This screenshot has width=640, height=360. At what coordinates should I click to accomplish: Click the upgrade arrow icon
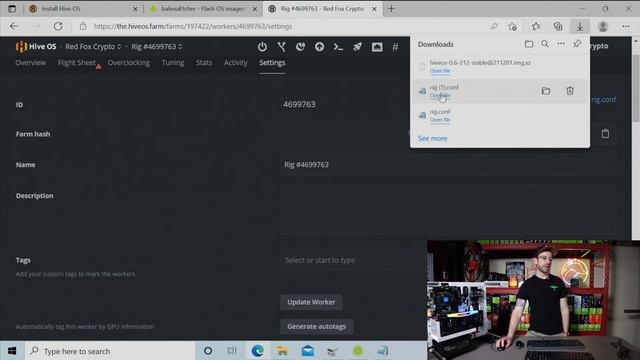(319, 47)
